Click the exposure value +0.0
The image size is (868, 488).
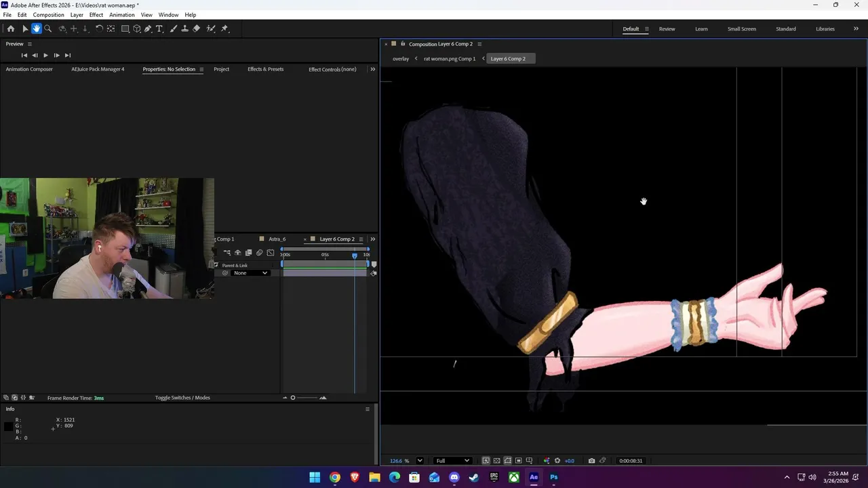(569, 461)
